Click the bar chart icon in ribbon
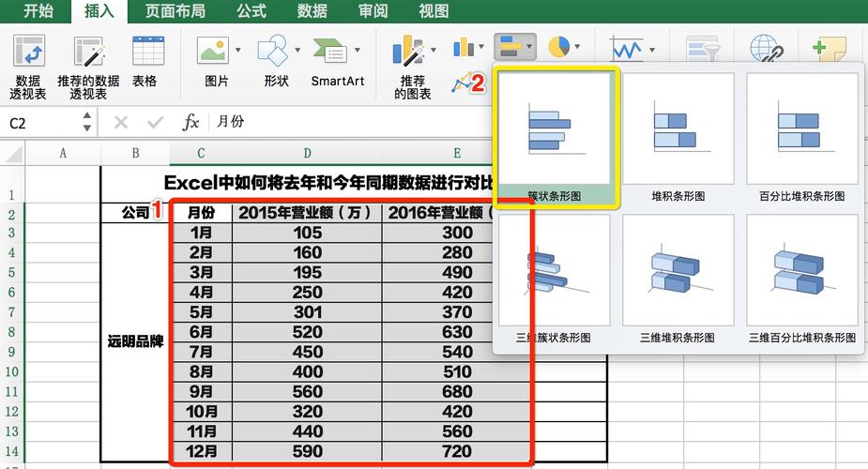This screenshot has height=469, width=868. (x=510, y=47)
